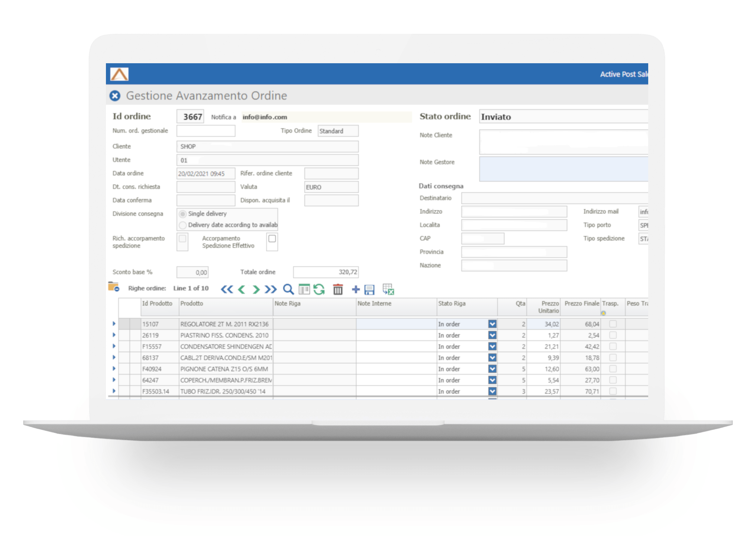Click the Num. ord. gestionale field
756x536 pixels.
coord(206,131)
